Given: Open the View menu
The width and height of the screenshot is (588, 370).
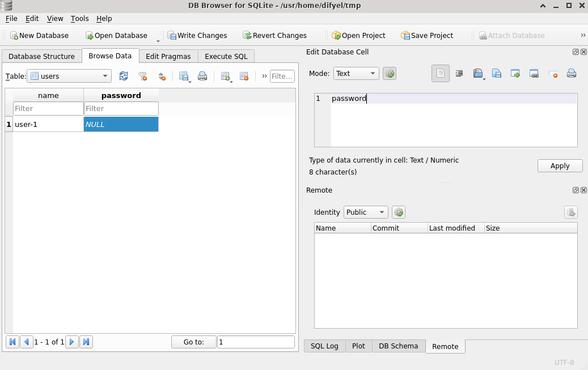Looking at the screenshot, I should pos(55,18).
